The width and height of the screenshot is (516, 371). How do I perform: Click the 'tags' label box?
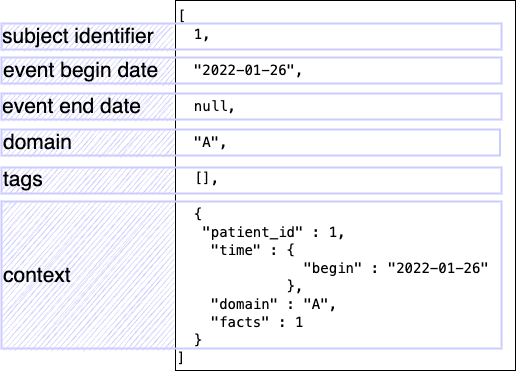[88, 180]
